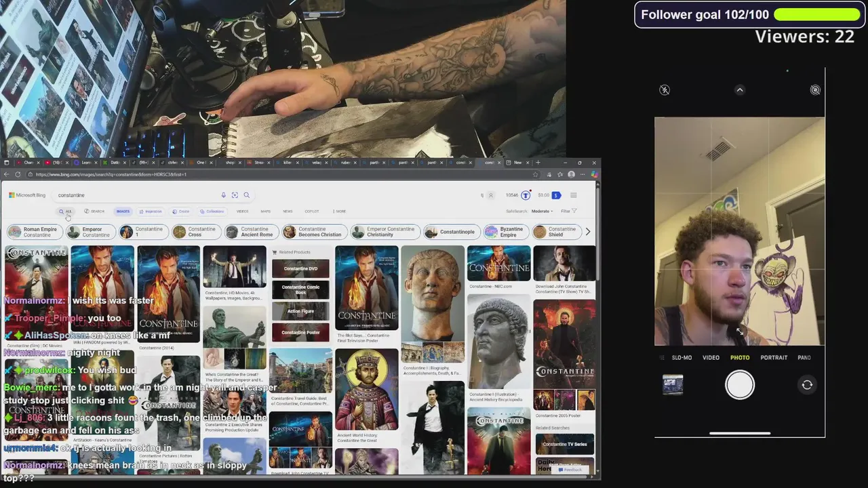Image resolution: width=868 pixels, height=488 pixels.
Task: Toggle the Live Photo icon in camera
Action: tap(815, 90)
